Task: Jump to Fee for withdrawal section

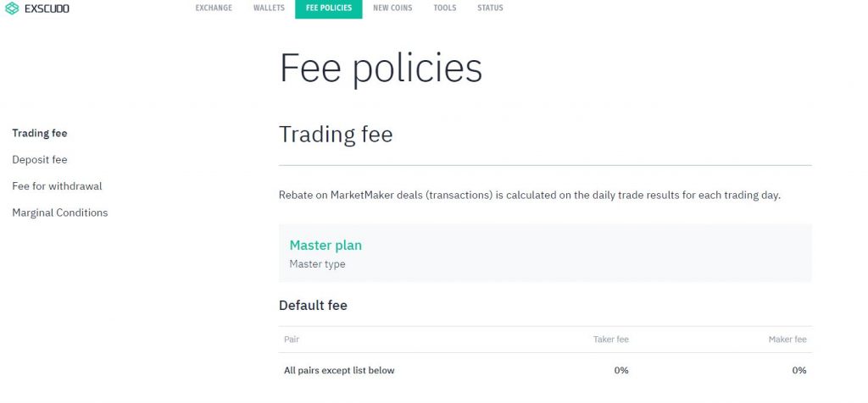Action: click(57, 186)
